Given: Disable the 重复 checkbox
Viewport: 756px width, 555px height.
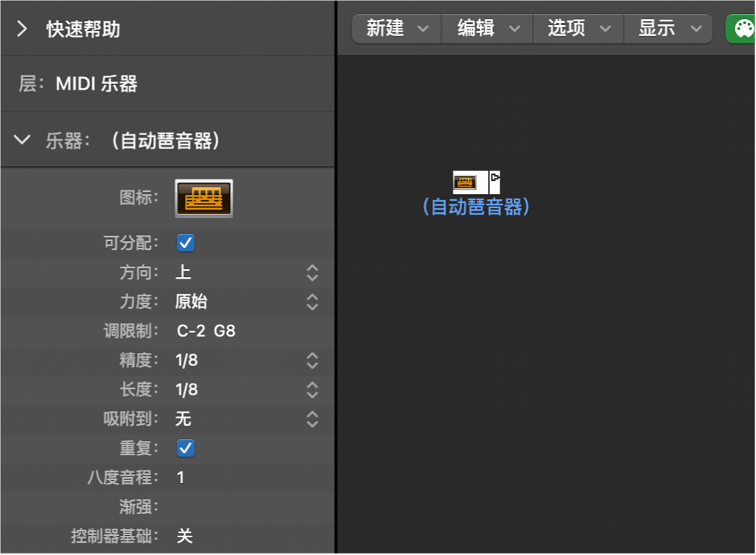Looking at the screenshot, I should click(185, 448).
